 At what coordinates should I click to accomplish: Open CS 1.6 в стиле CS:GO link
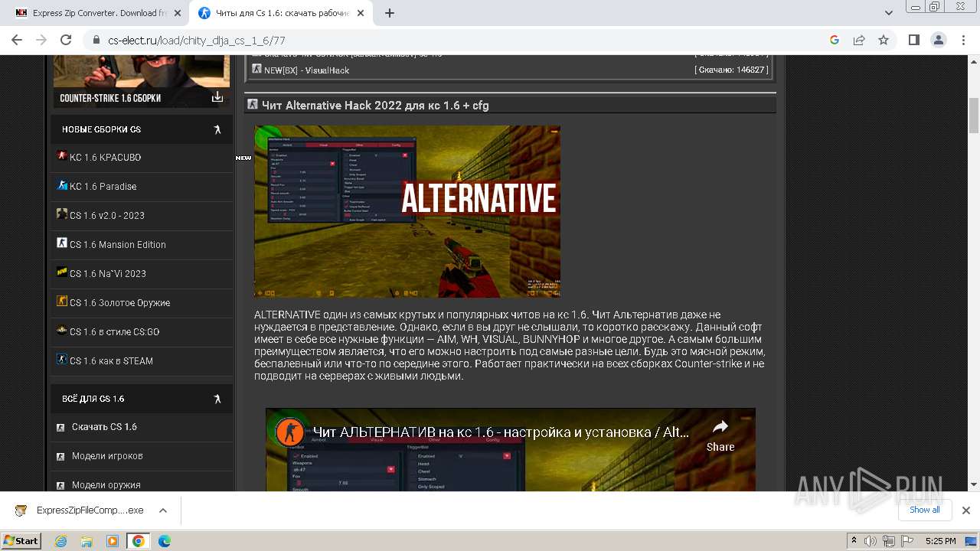(114, 331)
